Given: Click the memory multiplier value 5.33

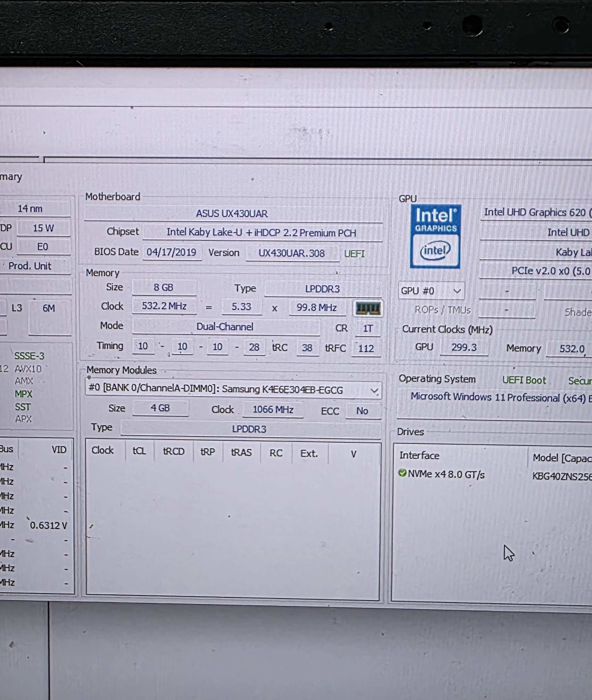Looking at the screenshot, I should point(241,306).
